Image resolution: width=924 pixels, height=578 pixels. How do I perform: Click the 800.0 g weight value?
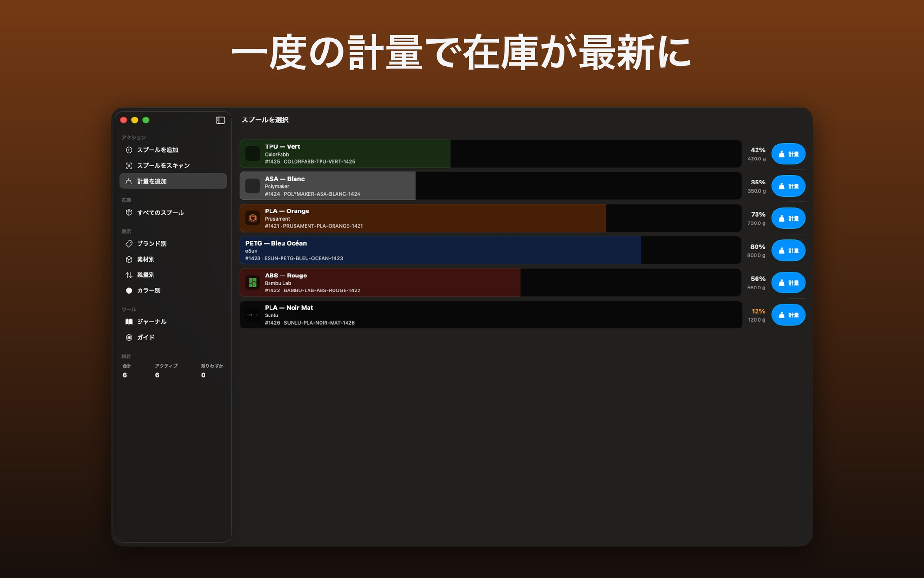click(757, 256)
